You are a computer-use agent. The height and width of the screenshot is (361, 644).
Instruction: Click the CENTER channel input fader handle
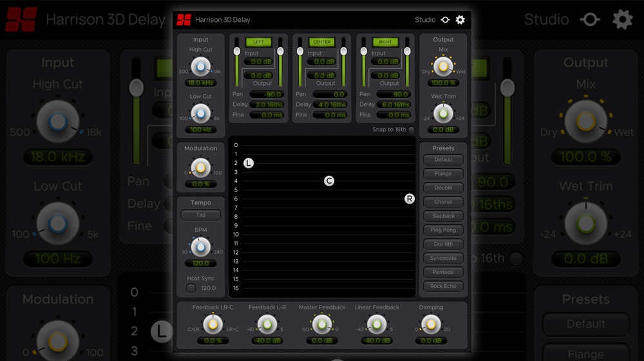[300, 52]
